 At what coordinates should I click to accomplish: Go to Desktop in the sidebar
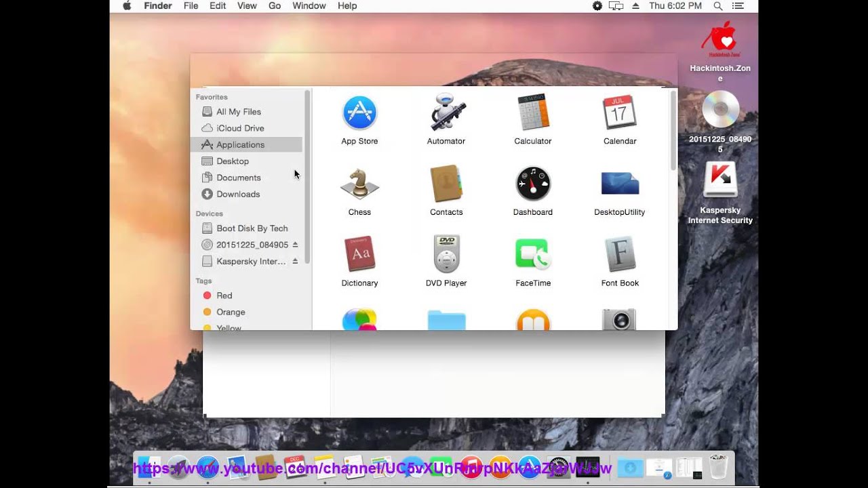pos(248,161)
